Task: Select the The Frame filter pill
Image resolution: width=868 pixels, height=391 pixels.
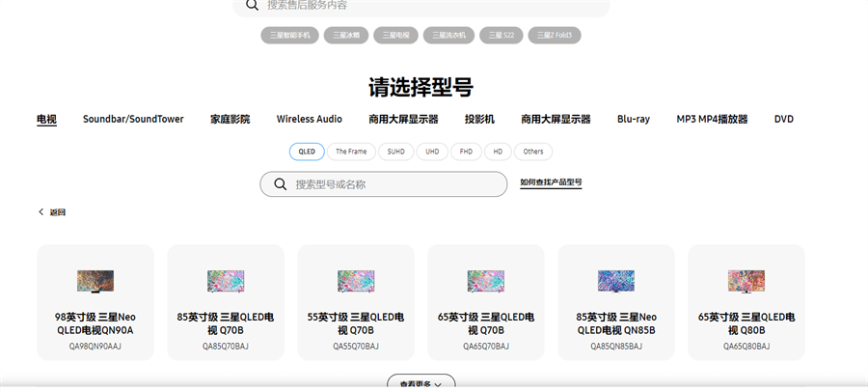Action: 351,152
